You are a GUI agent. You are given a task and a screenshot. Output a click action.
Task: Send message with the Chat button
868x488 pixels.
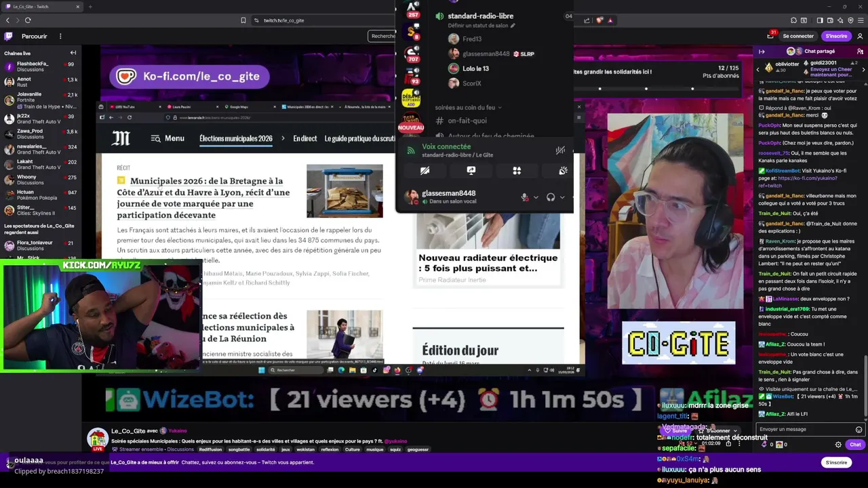click(855, 445)
